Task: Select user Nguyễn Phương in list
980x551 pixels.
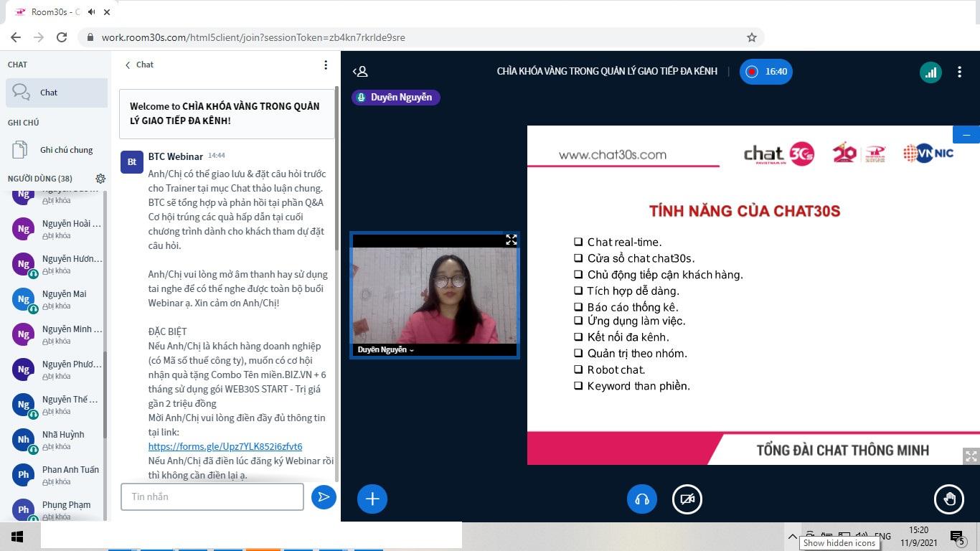Action: (x=57, y=369)
